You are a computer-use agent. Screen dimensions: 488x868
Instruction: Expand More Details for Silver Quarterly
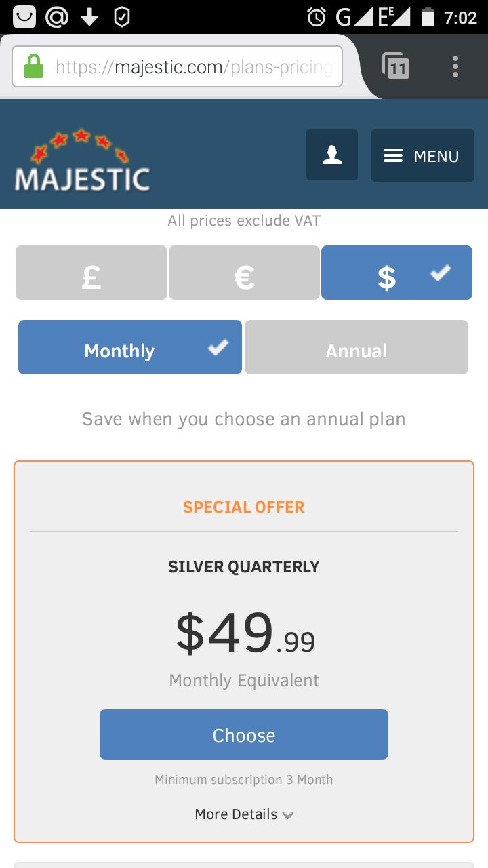244,814
